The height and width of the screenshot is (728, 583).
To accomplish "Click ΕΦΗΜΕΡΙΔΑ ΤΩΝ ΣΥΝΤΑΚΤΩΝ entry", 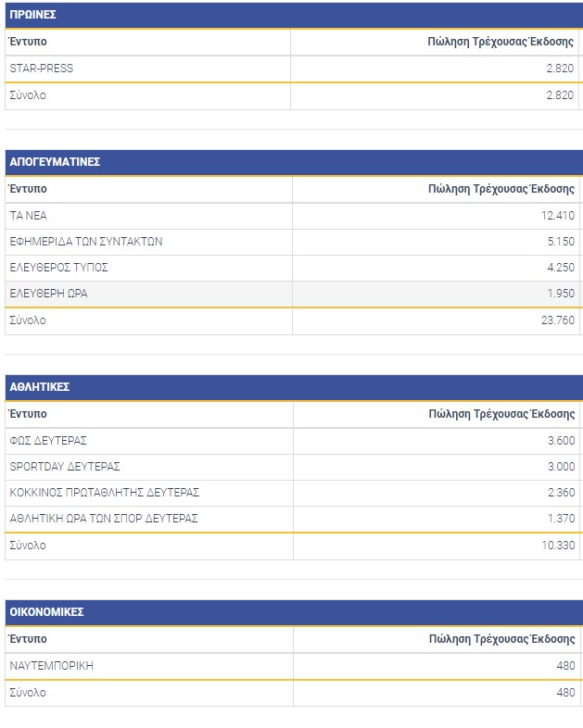I will [85, 242].
